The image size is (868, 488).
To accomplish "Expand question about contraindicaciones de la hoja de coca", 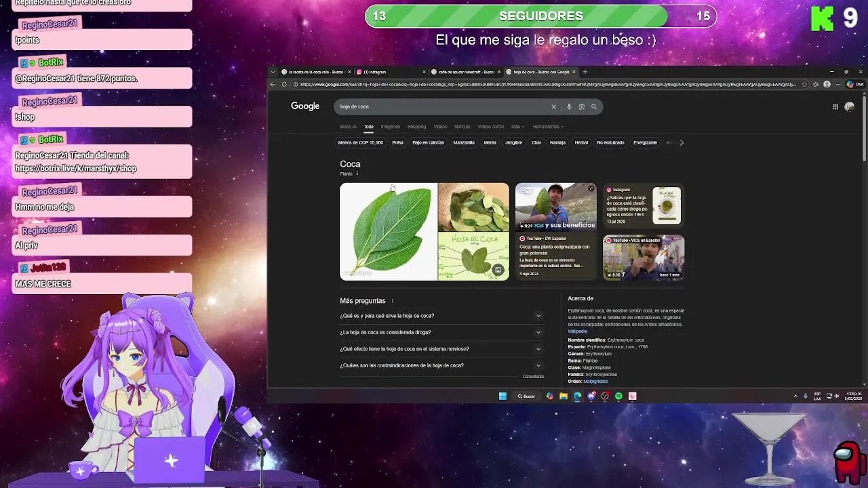I will (x=538, y=365).
